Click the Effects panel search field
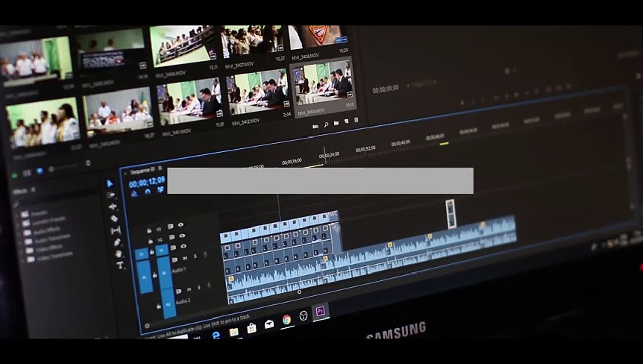643x364 pixels. 55,198
